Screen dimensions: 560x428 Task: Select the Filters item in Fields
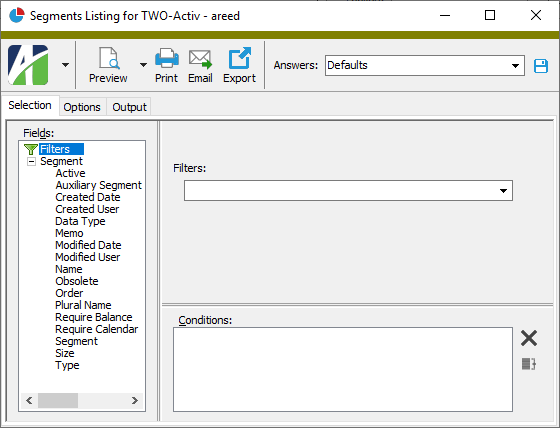55,149
